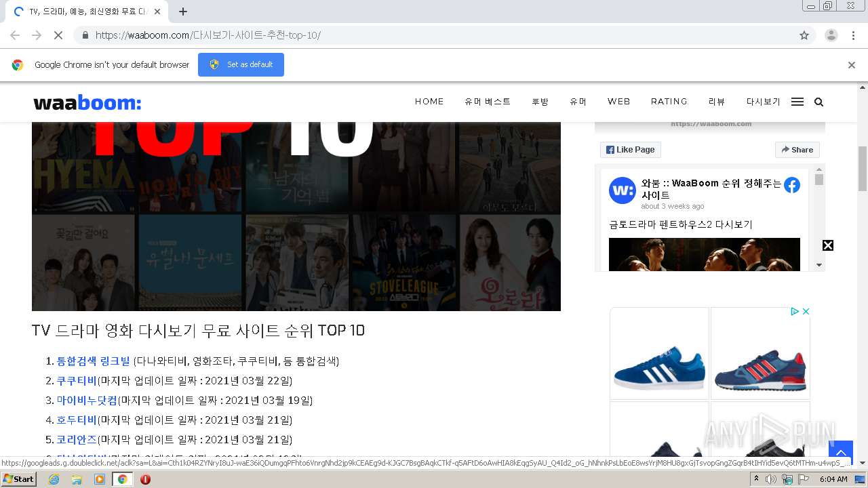The image size is (868, 488).
Task: Open Chrome three-dot menu
Action: tap(853, 35)
